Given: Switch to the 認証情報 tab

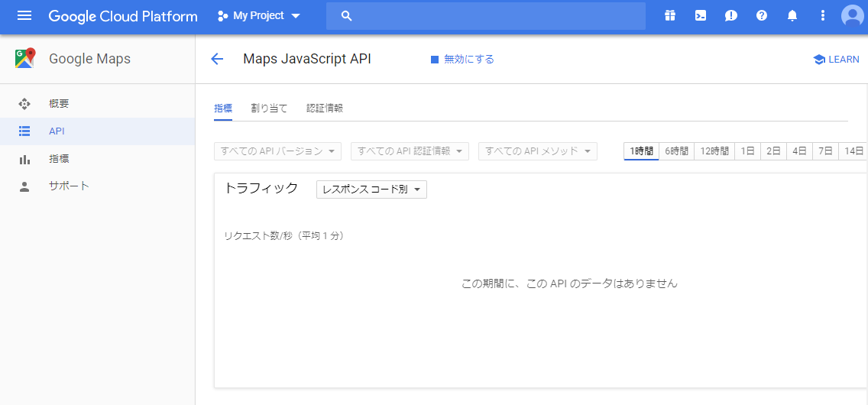Looking at the screenshot, I should (x=325, y=109).
